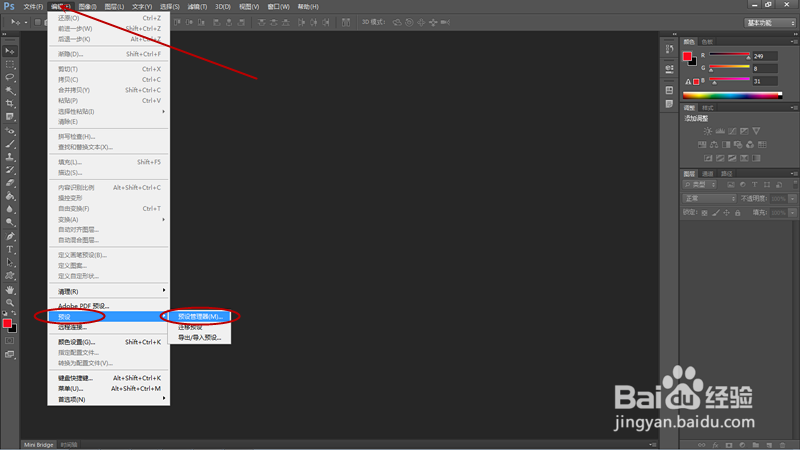800x450 pixels.
Task: Select the Horizontal Type tool
Action: click(x=10, y=249)
